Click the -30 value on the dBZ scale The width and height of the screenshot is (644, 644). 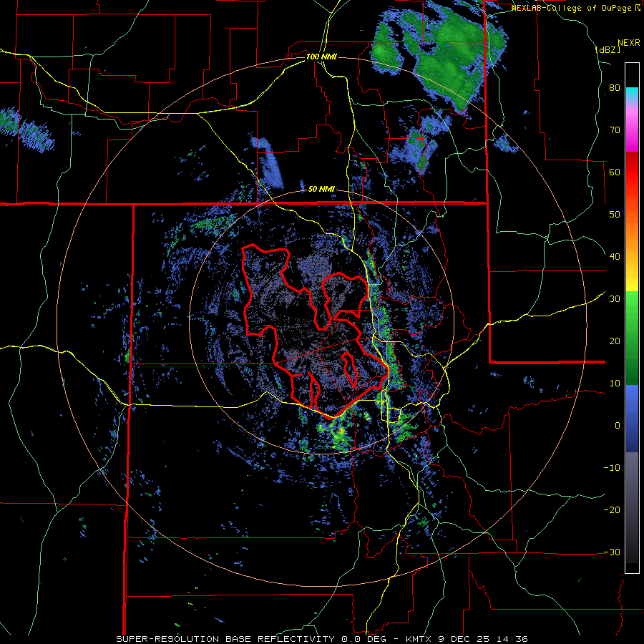tap(612, 552)
